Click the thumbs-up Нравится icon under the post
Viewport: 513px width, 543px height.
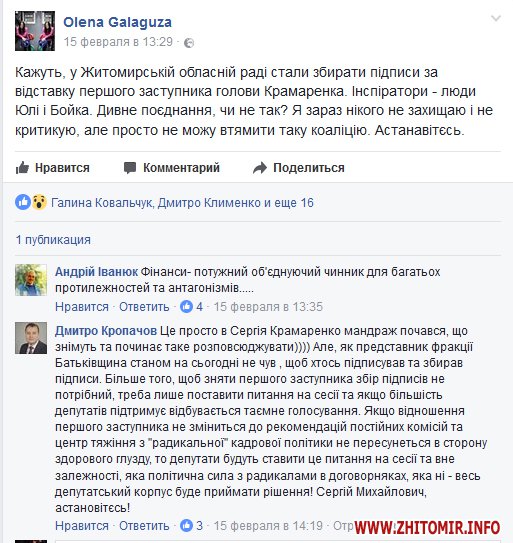pyautogui.click(x=22, y=168)
